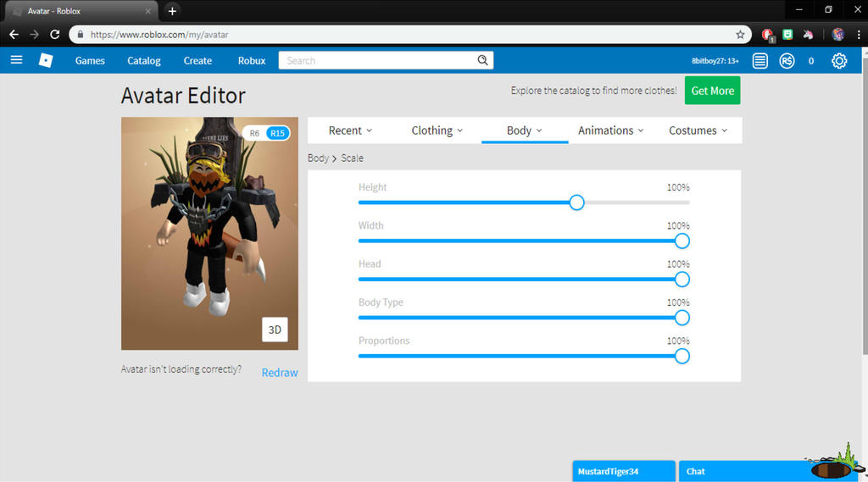Click the Body breadcrumb link
This screenshot has width=868, height=482.
pos(319,158)
